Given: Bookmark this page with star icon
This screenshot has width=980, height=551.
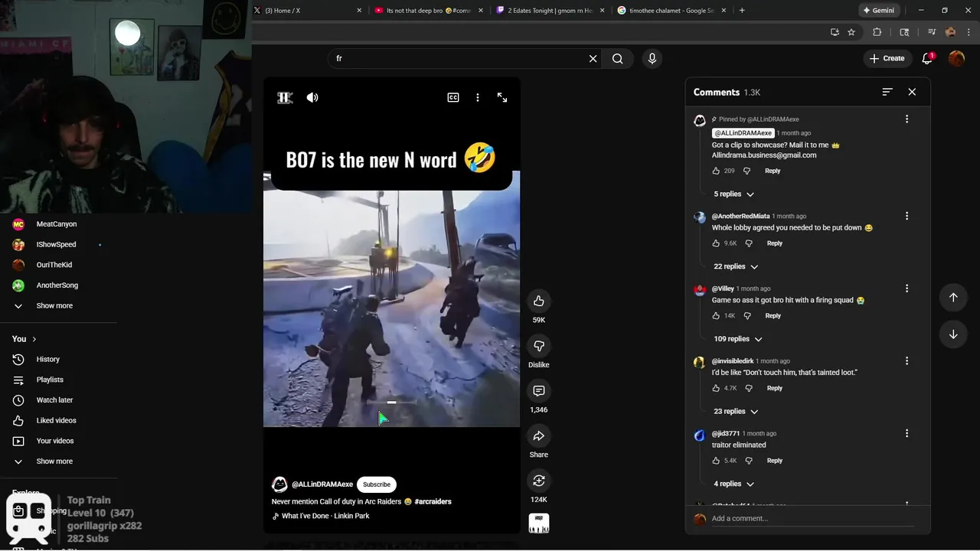Looking at the screenshot, I should point(851,32).
